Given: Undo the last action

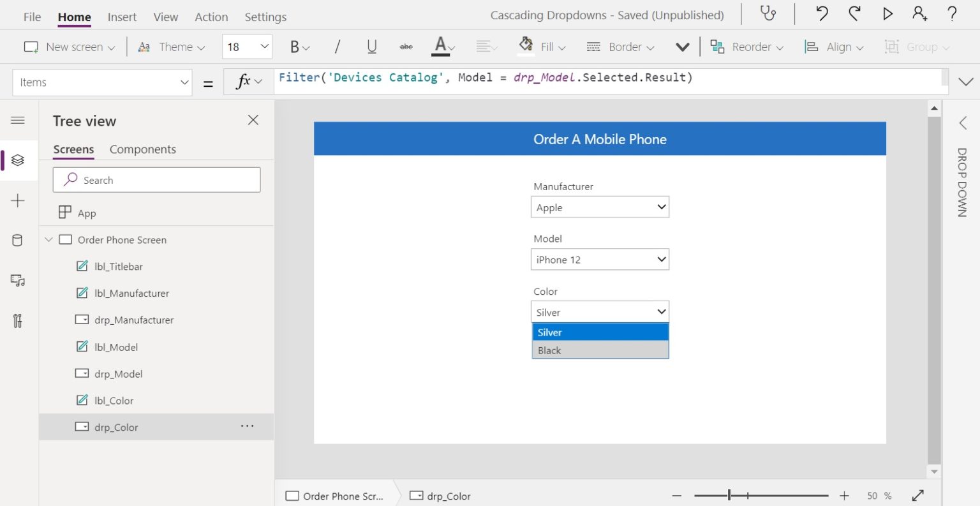Looking at the screenshot, I should pyautogui.click(x=822, y=13).
